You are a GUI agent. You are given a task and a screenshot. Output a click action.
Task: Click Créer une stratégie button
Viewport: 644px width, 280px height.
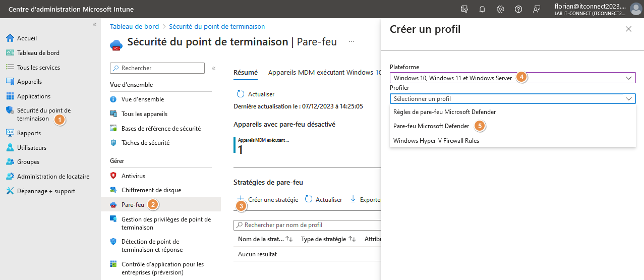click(267, 199)
